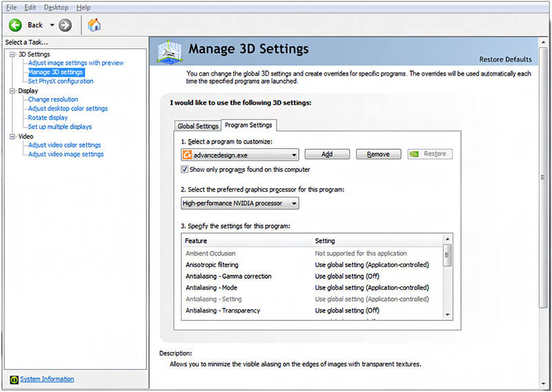Select Antialiasing - Gamma correction row
Screen dimensions: 552x392
(x=313, y=277)
